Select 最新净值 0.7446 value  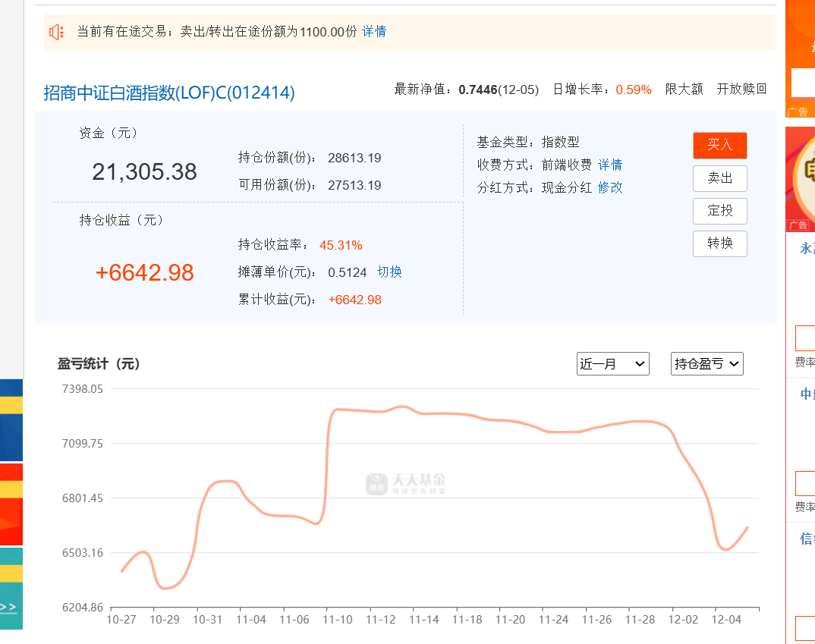477,90
